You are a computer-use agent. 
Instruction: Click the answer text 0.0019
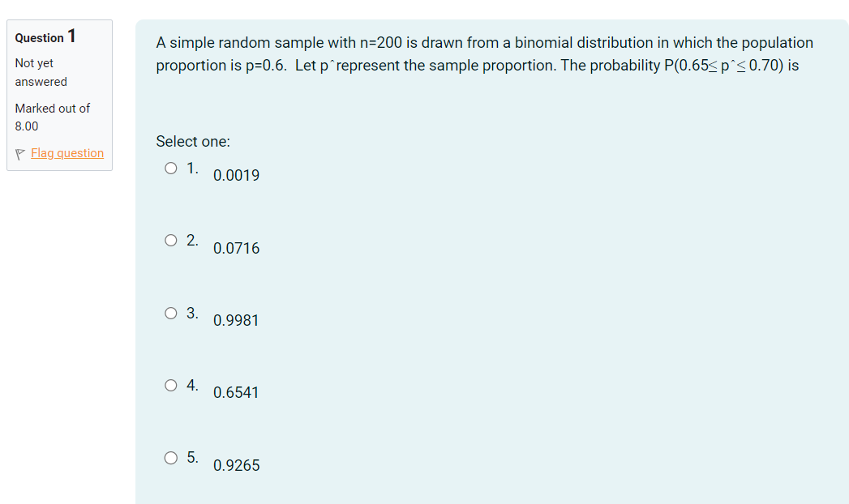[x=235, y=175]
